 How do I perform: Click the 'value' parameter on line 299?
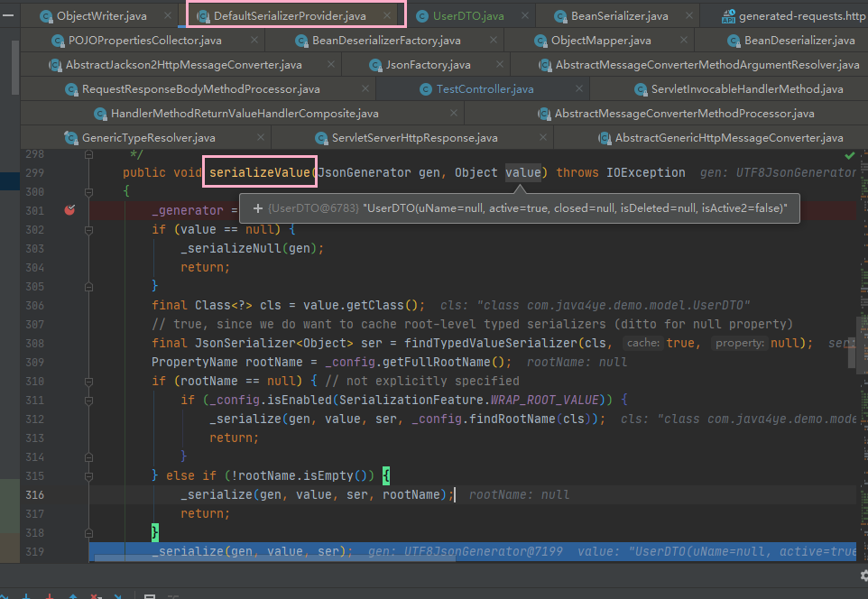click(x=522, y=172)
